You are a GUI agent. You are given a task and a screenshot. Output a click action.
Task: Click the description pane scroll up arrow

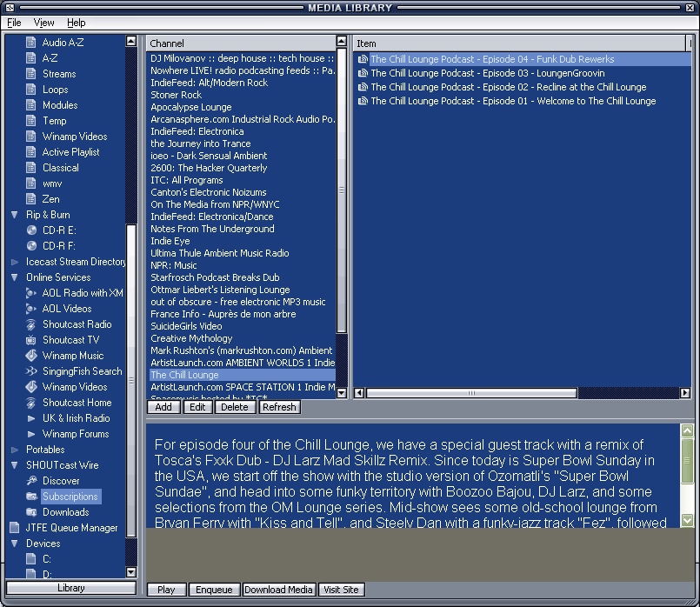(x=687, y=430)
